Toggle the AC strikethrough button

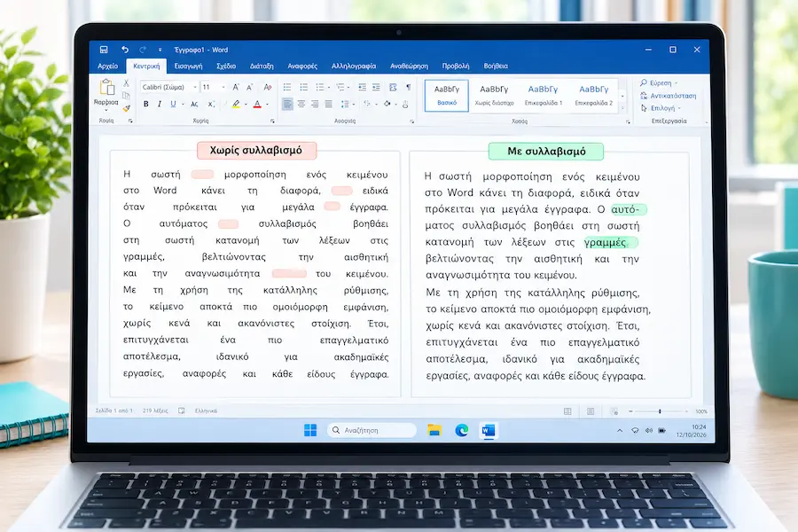pyautogui.click(x=194, y=104)
